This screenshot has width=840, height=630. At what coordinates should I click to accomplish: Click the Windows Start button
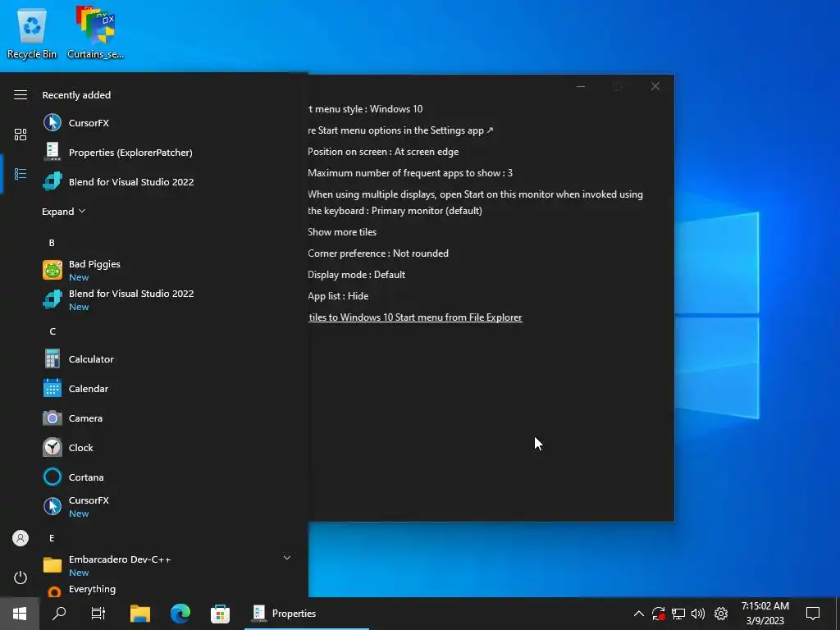pos(20,614)
